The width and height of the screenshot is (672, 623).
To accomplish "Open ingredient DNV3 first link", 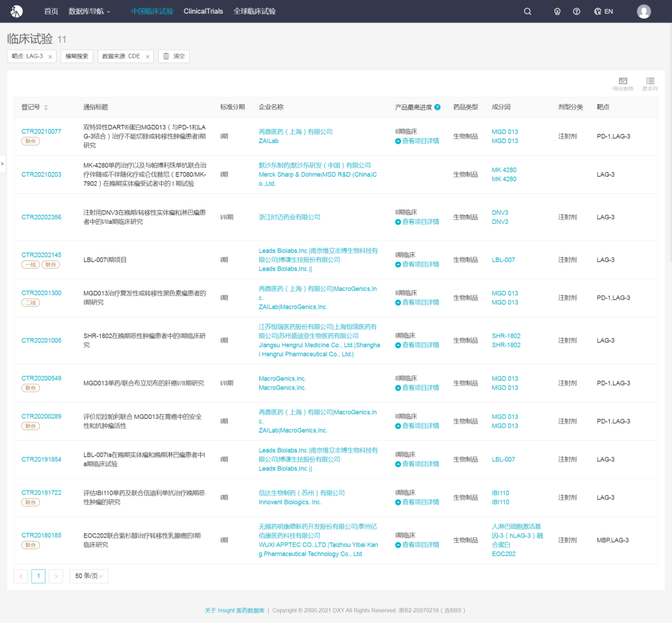I will pyautogui.click(x=500, y=213).
